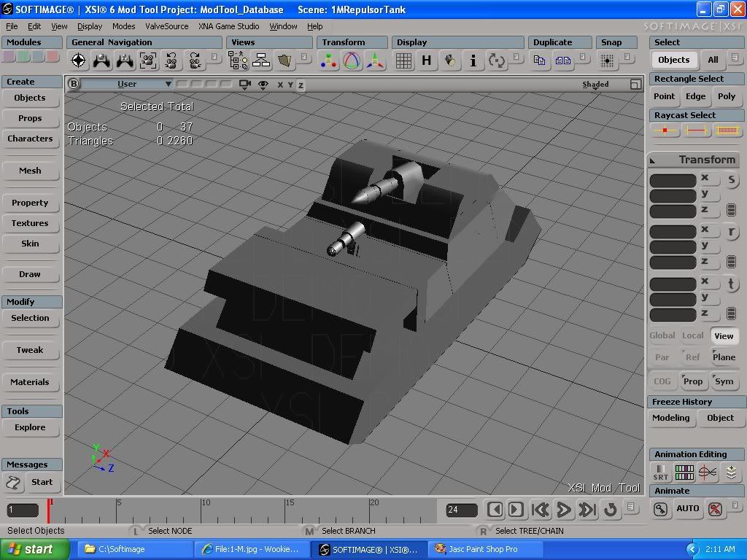Screen dimensions: 747x560
Task: Click the flashlight headlight icon in Display
Action: pyautogui.click(x=449, y=61)
